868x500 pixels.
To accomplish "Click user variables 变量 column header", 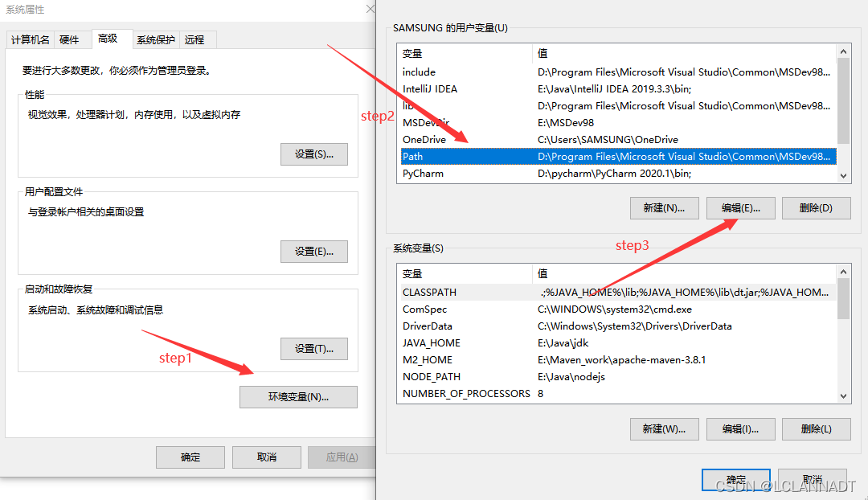I will [465, 54].
